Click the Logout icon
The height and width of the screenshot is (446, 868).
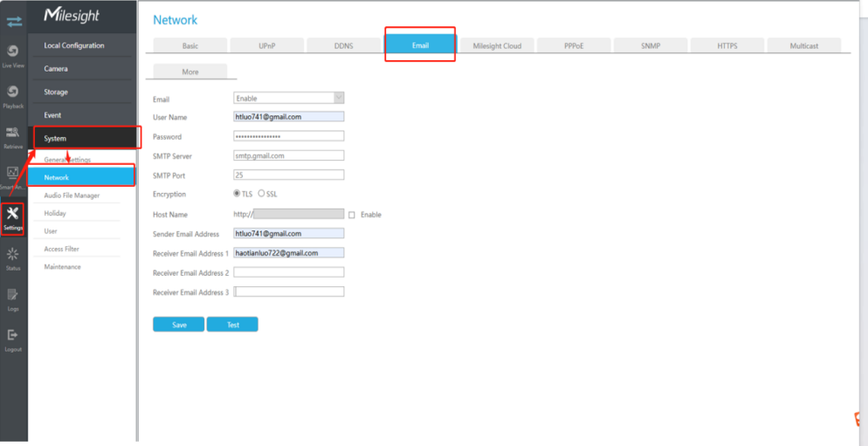pyautogui.click(x=13, y=335)
